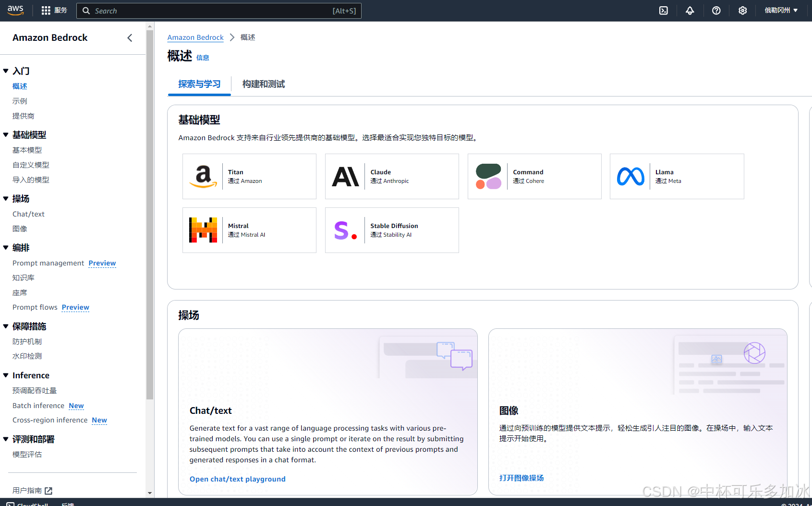Click the Anthropic logo on Claude card
This screenshot has height=506, width=812.
coord(346,177)
